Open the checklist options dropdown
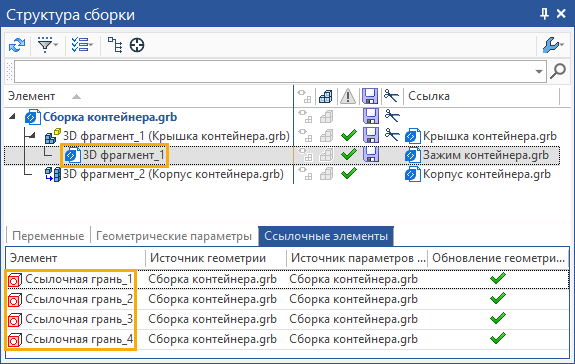Image resolution: width=575 pixels, height=364 pixels. [82, 45]
